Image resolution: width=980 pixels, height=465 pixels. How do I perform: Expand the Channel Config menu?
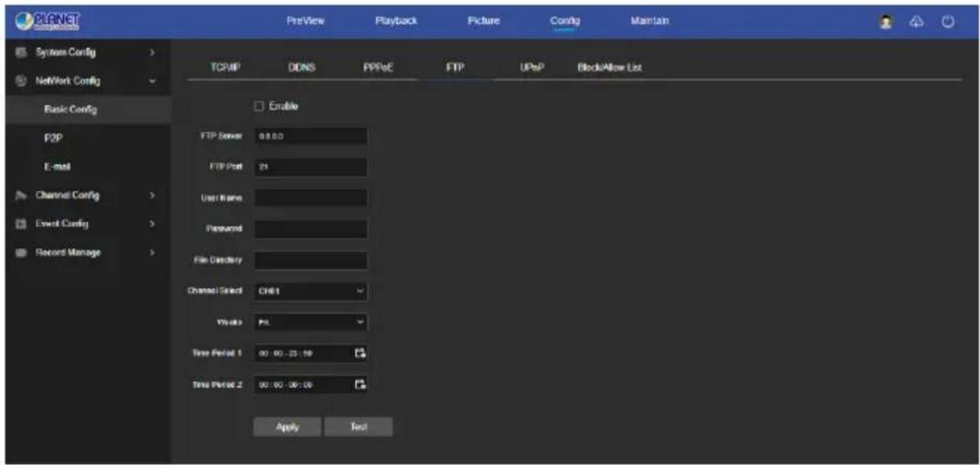point(152,196)
